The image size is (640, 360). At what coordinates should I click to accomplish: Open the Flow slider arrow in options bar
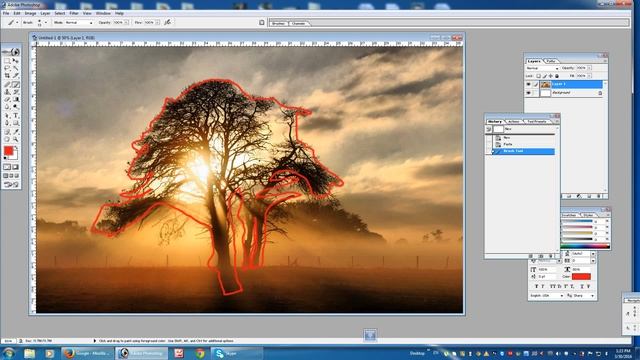tap(158, 22)
